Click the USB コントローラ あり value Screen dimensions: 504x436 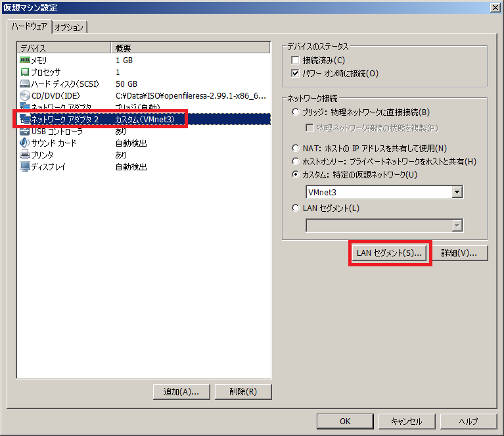(x=121, y=132)
